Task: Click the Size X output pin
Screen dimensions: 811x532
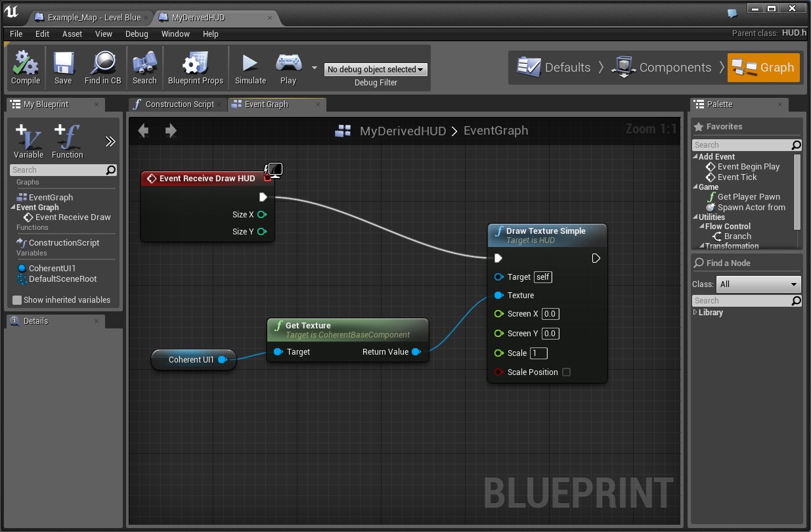Action: click(262, 215)
